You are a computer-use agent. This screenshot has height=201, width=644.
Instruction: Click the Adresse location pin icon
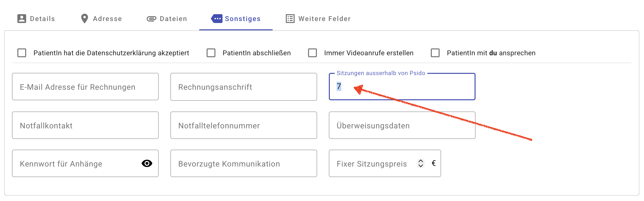[85, 19]
